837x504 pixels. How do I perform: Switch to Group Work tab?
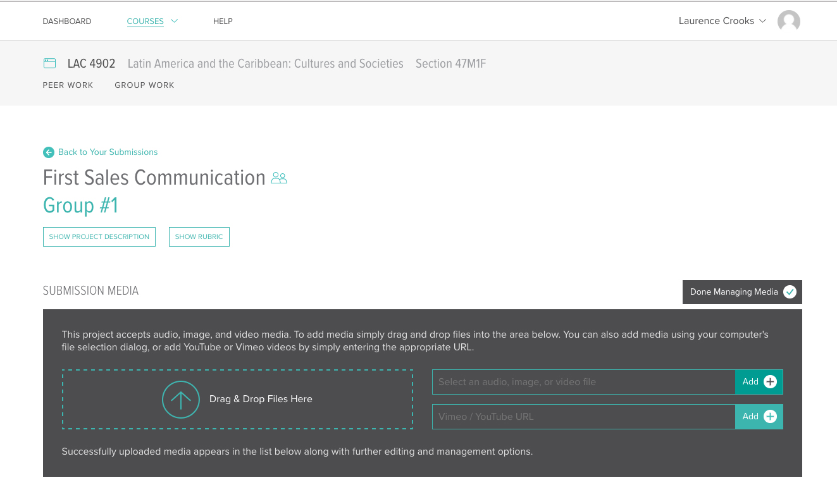click(144, 85)
